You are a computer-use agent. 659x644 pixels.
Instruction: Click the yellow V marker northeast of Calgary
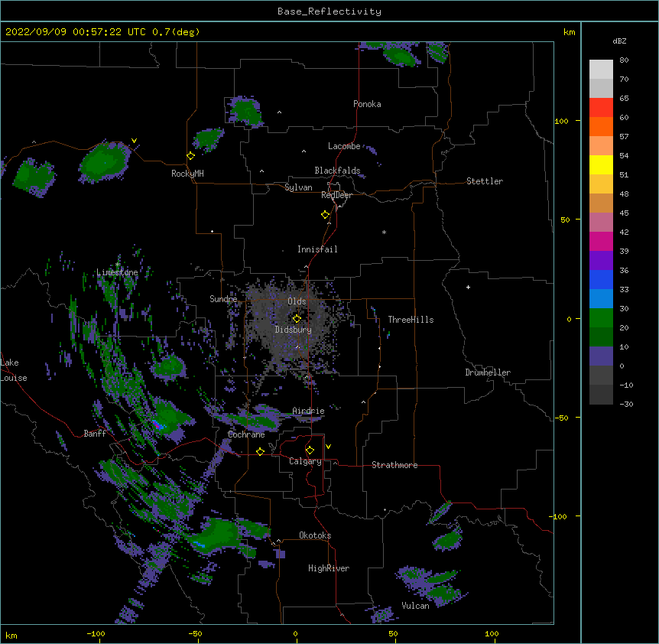click(328, 447)
